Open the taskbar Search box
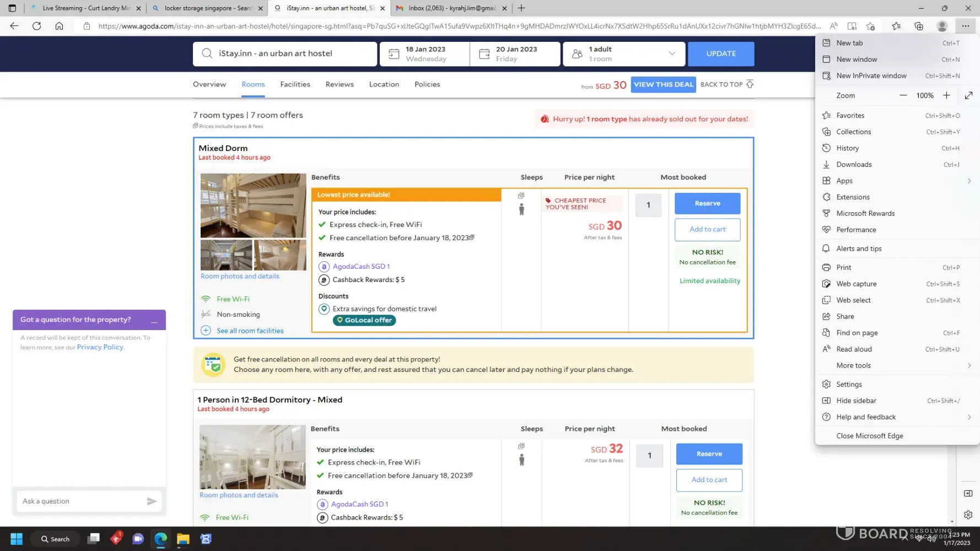980x551 pixels. pos(55,539)
